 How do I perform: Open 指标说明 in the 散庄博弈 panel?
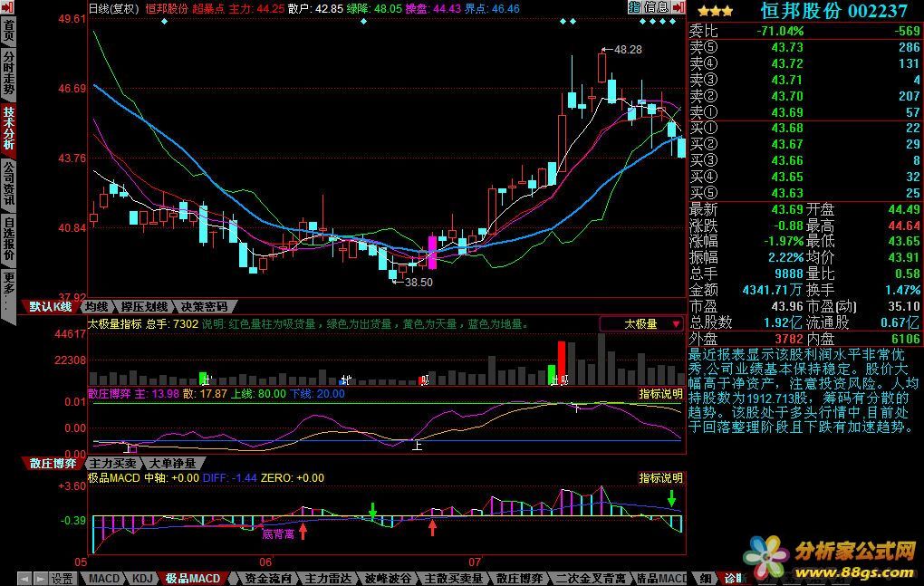pyautogui.click(x=660, y=394)
